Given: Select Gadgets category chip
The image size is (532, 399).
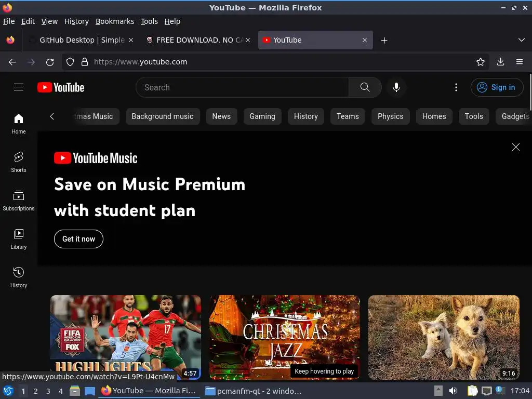Looking at the screenshot, I should pos(515,116).
